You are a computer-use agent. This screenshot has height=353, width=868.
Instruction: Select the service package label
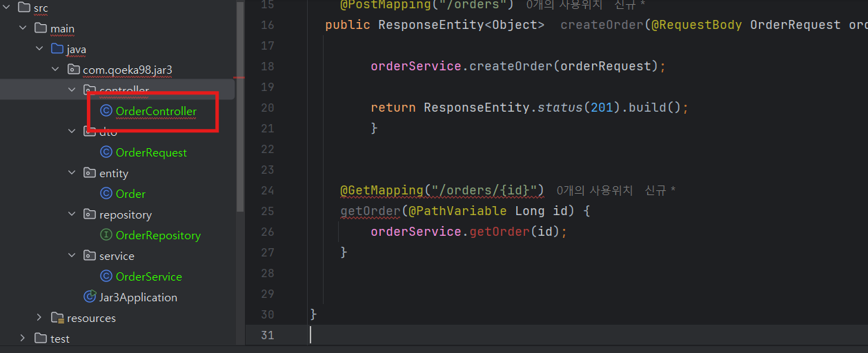click(117, 256)
